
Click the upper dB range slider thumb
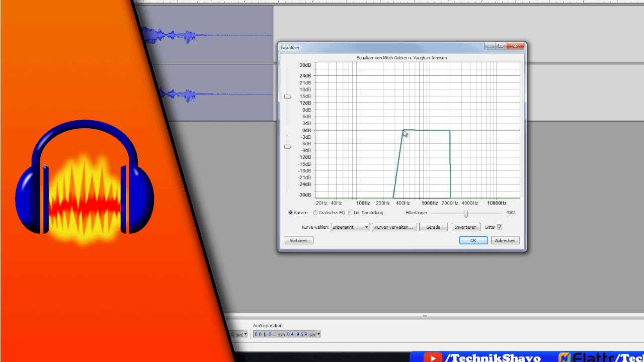pyautogui.click(x=288, y=97)
